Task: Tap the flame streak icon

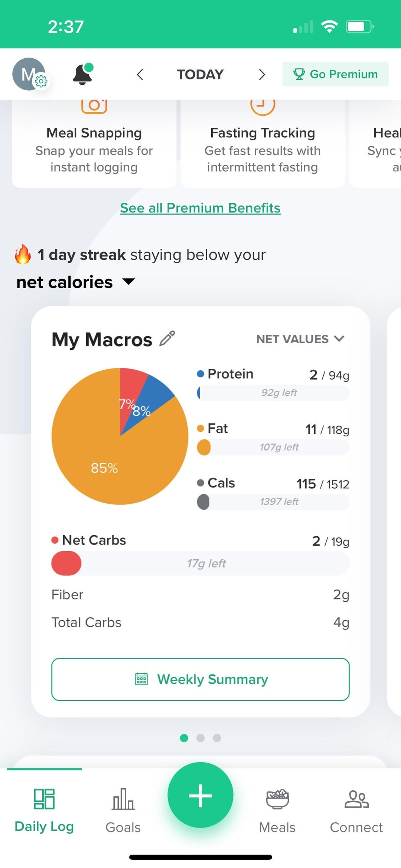Action: 23,254
